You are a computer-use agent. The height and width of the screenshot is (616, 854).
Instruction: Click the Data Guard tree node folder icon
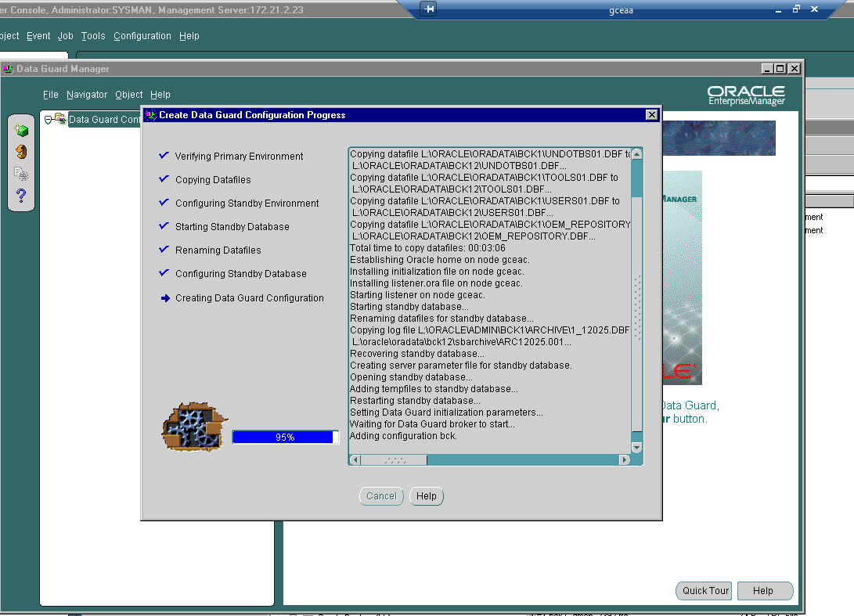[x=59, y=119]
